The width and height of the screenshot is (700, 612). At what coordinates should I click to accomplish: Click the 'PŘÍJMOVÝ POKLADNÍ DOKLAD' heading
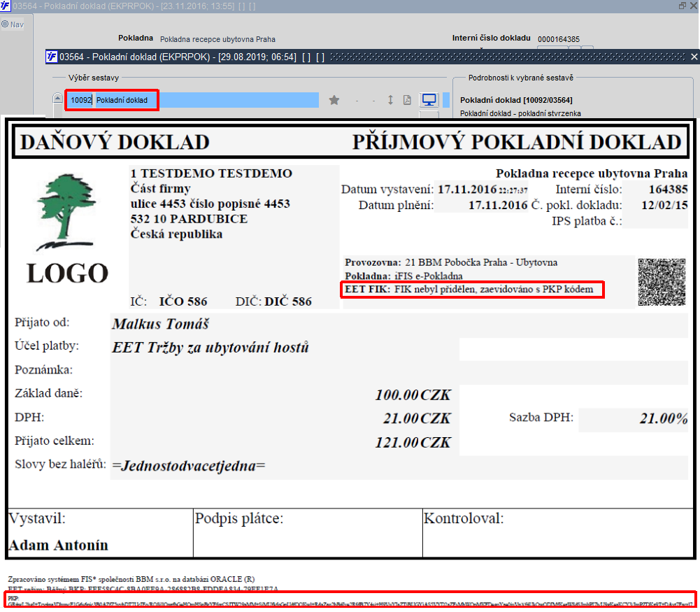[x=517, y=142]
